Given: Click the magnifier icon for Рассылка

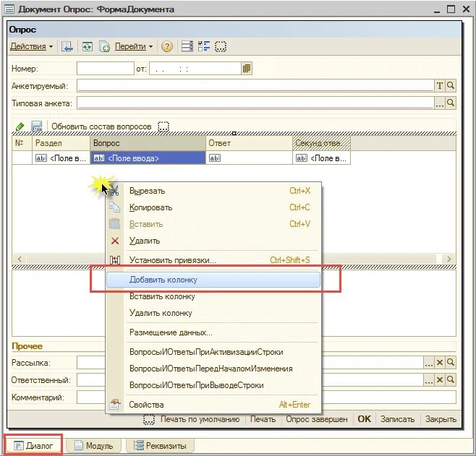Looking at the screenshot, I should [451, 362].
